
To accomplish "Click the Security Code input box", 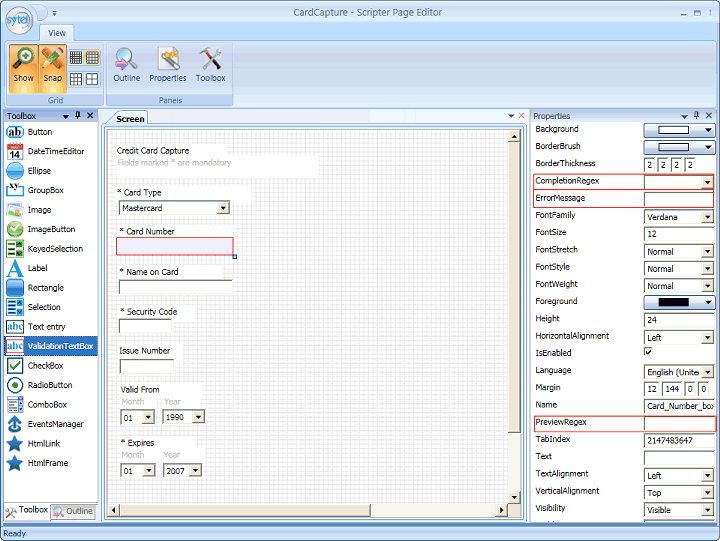I will pos(145,327).
